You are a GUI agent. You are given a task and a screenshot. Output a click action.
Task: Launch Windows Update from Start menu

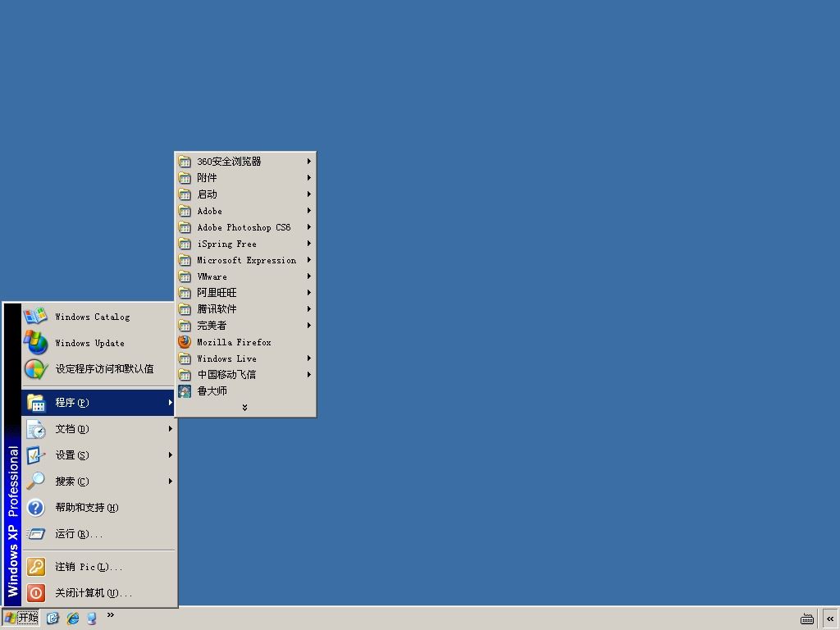pyautogui.click(x=98, y=342)
